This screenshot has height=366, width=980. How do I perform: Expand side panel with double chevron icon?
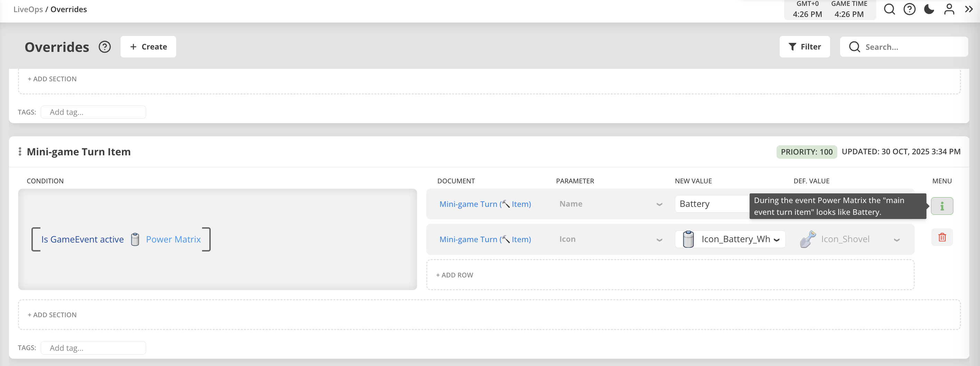tap(969, 9)
